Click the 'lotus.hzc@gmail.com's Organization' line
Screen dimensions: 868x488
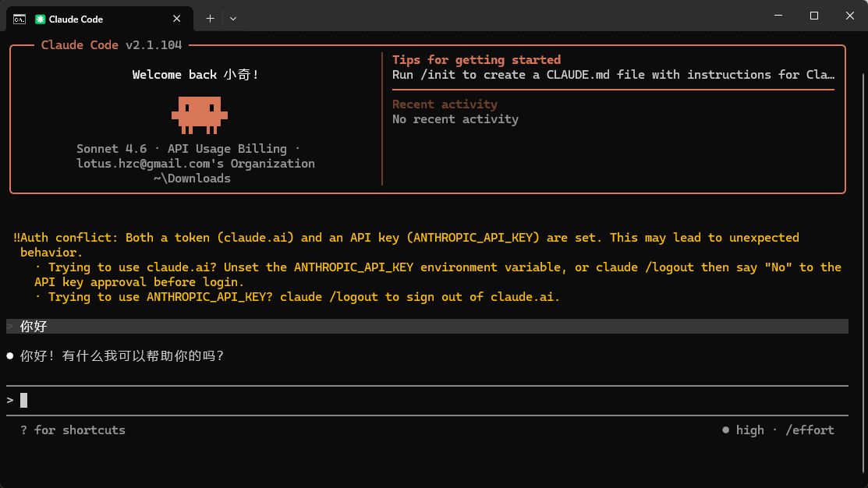(196, 164)
